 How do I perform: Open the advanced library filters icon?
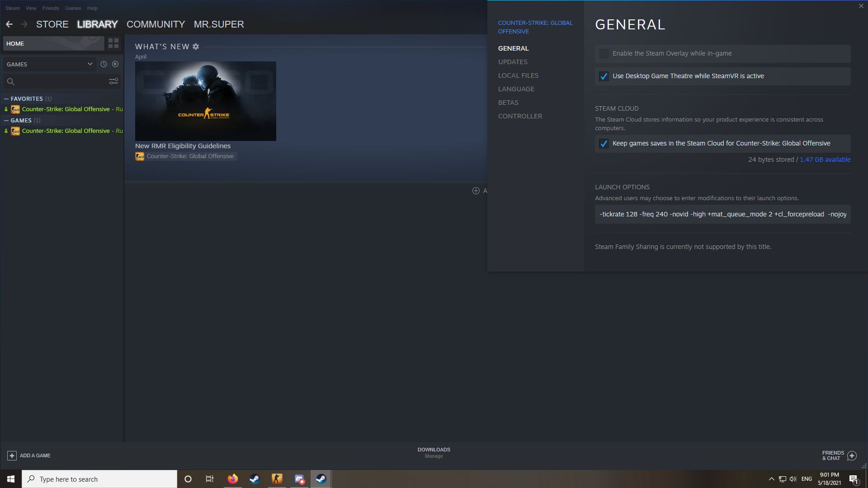[113, 81]
